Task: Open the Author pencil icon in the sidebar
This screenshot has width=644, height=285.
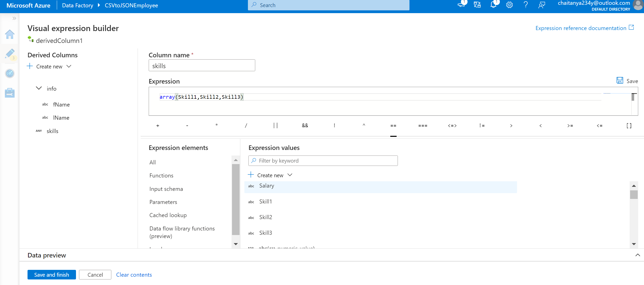Action: coord(10,54)
